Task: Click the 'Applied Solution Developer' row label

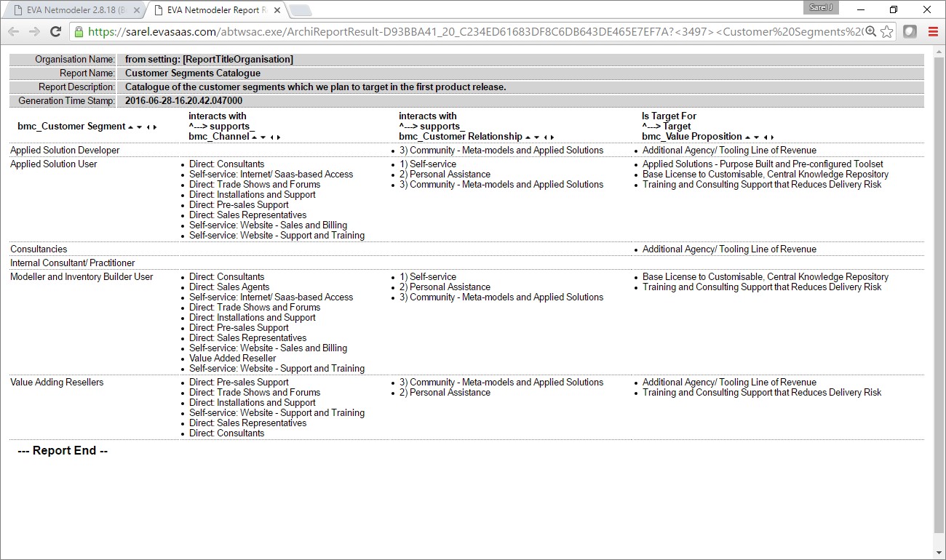Action: (65, 151)
